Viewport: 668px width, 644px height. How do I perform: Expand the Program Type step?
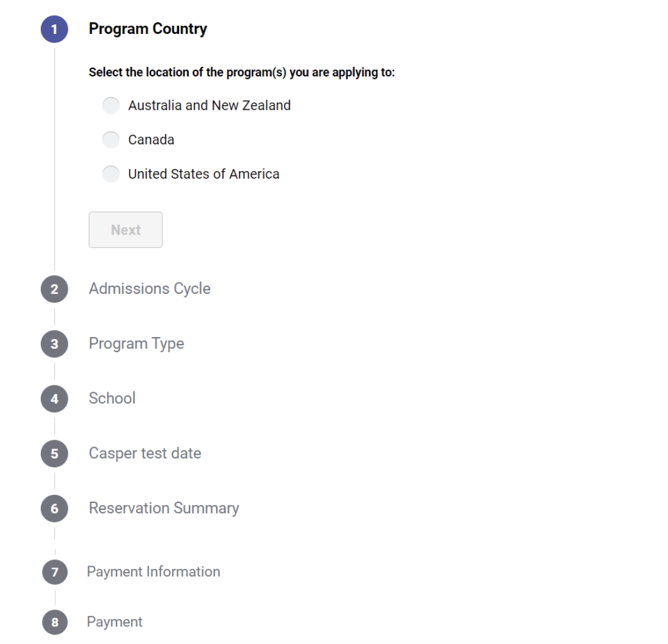tap(137, 344)
